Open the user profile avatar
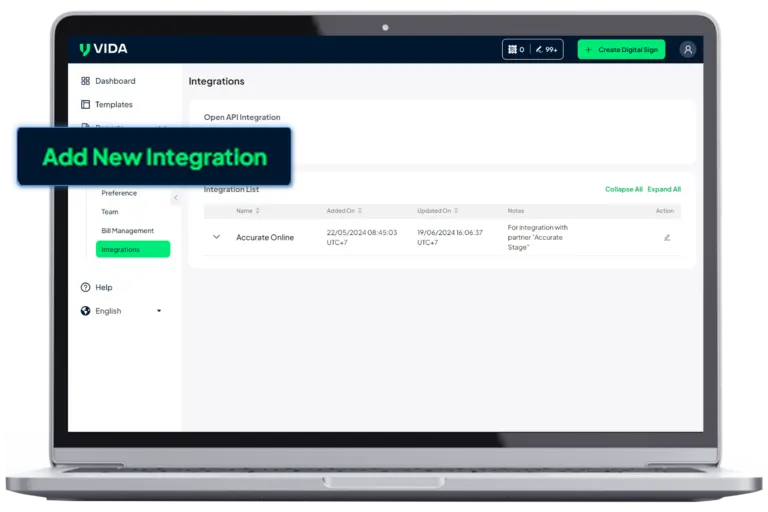 (x=688, y=49)
